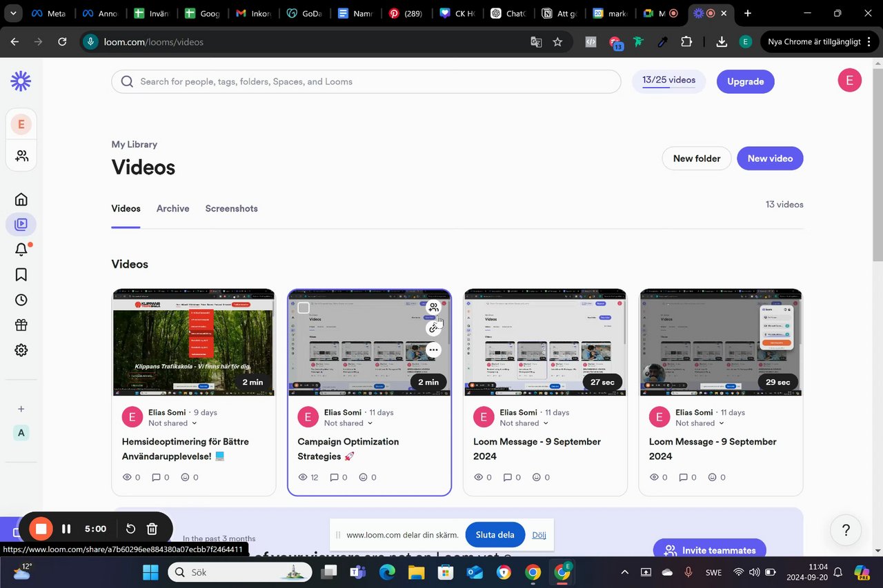883x588 pixels.
Task: Open Windows Start menu
Action: click(150, 572)
